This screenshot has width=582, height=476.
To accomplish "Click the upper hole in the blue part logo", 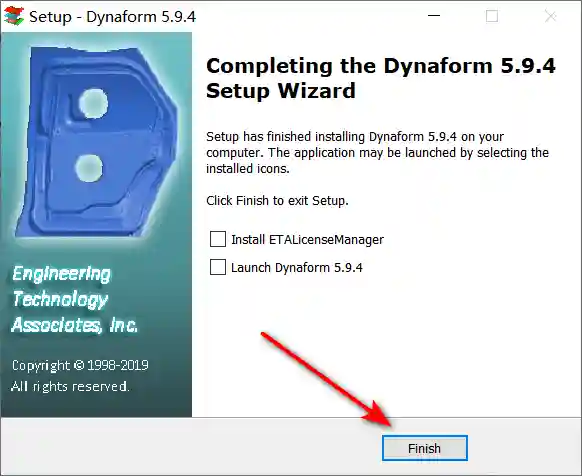I will [x=94, y=103].
